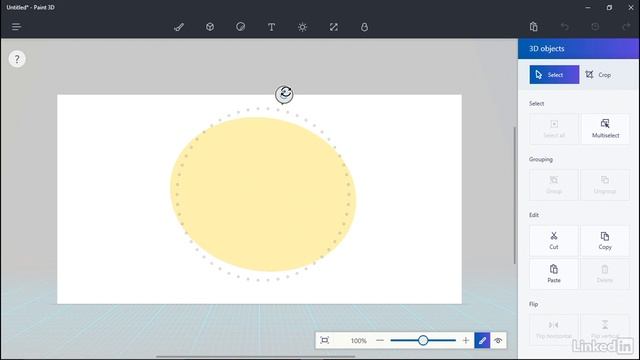Screen dimensions: 640x360
Task: Click Delete in the Edit section
Action: 605,274
